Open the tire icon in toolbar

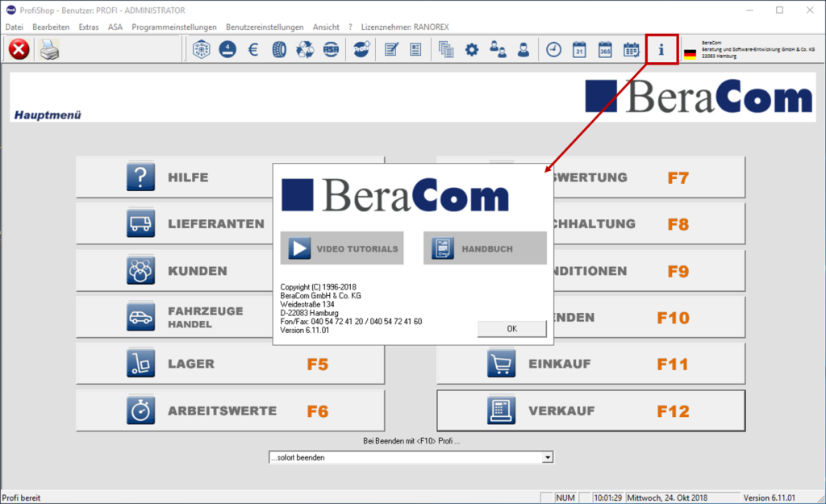pos(279,49)
